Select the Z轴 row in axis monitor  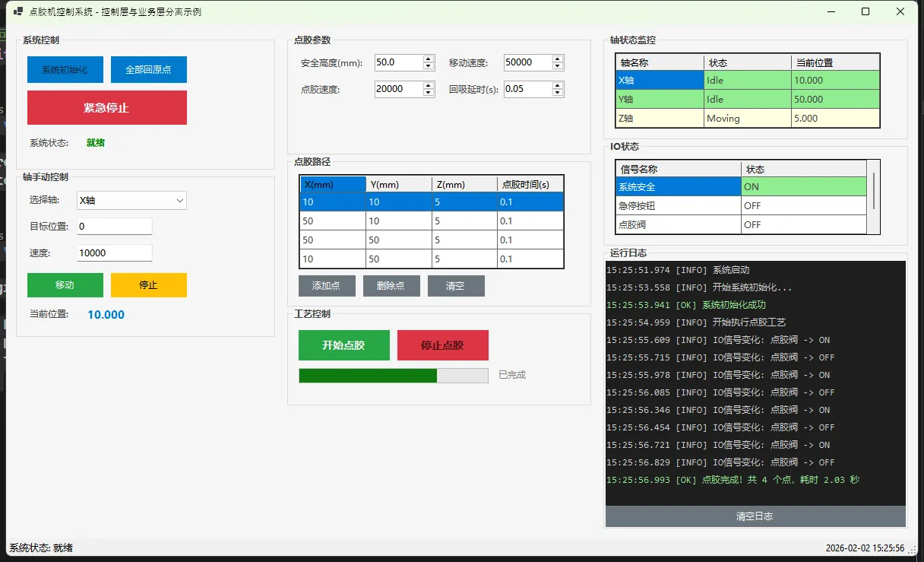(748, 119)
